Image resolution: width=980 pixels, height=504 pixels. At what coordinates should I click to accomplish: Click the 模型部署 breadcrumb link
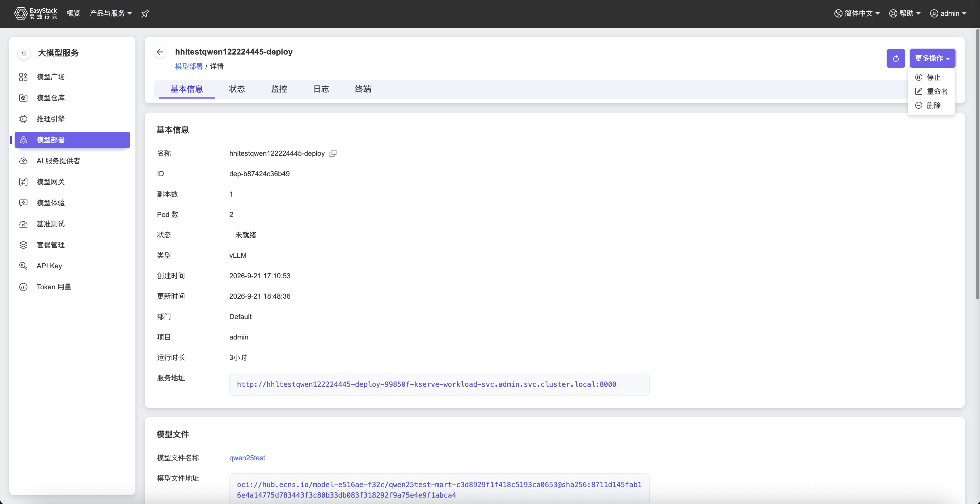[189, 66]
